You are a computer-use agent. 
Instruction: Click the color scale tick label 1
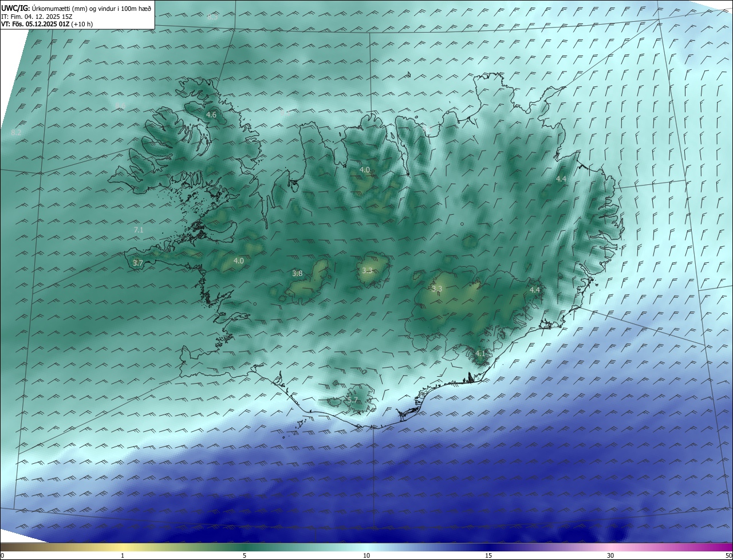click(123, 555)
